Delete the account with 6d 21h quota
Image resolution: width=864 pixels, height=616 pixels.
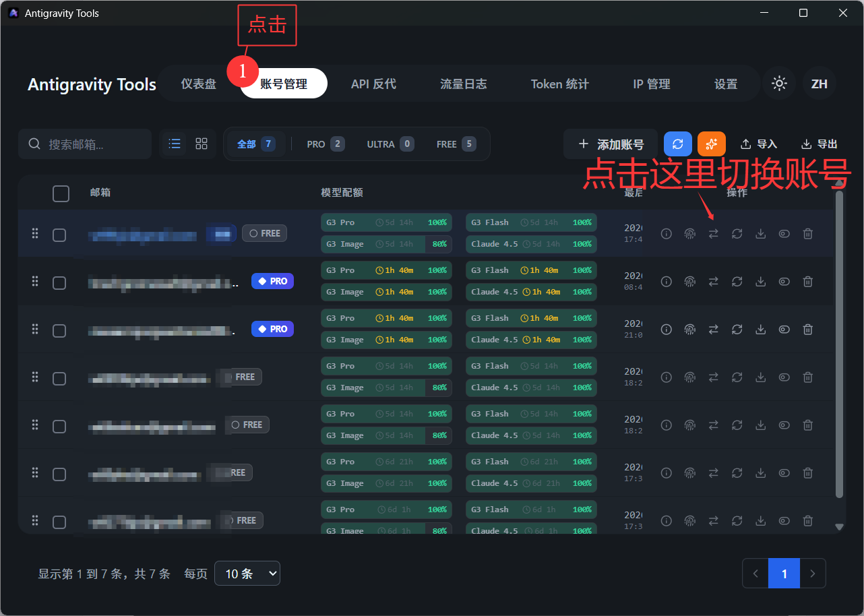click(x=808, y=473)
